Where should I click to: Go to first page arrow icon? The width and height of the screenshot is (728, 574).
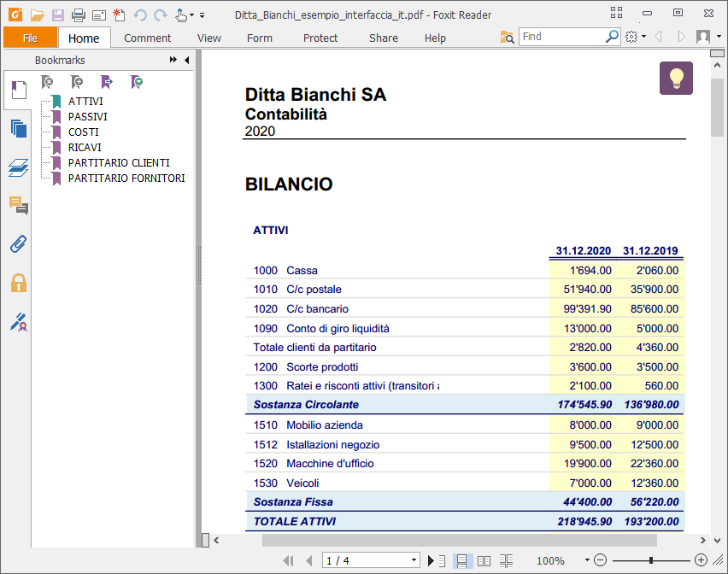click(x=288, y=560)
